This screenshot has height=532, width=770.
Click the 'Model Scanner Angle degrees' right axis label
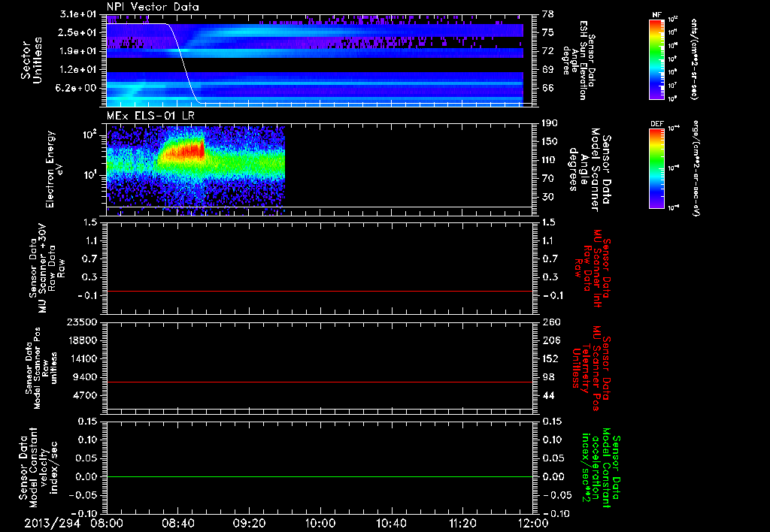[590, 170]
